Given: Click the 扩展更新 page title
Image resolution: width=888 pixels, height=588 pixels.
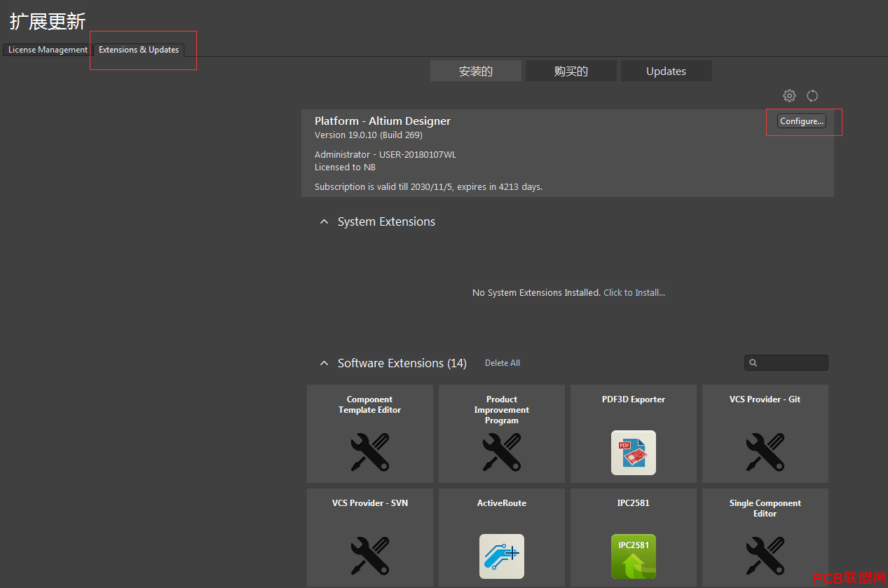Looking at the screenshot, I should 48,22.
